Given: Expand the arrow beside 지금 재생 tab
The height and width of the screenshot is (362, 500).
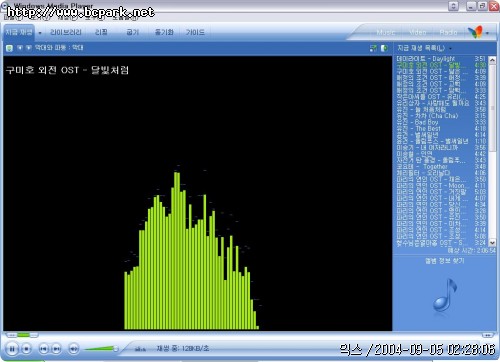Looking at the screenshot, I should (40, 33).
